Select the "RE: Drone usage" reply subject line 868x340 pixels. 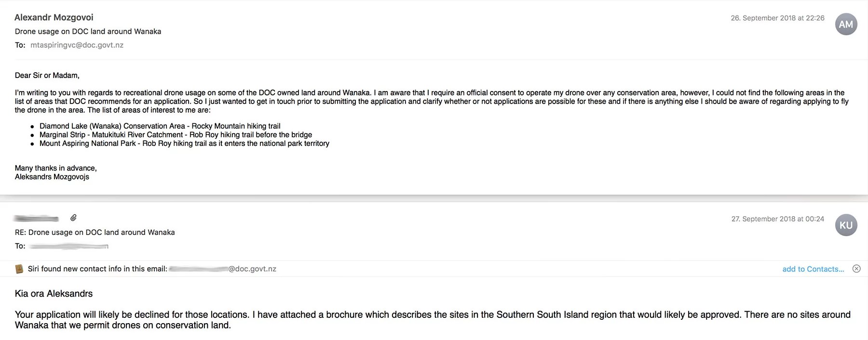coord(95,232)
